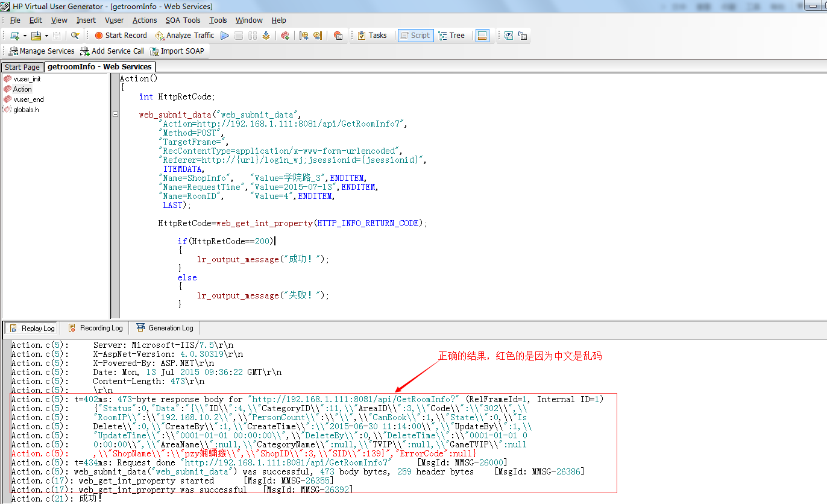The width and height of the screenshot is (827, 504).
Task: Click the Start Record button
Action: pos(121,36)
